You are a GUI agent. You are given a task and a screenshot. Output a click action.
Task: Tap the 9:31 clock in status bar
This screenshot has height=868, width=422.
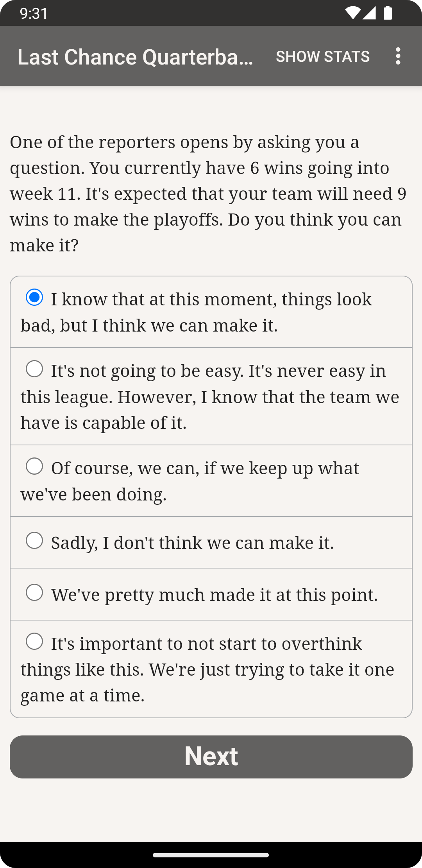(34, 13)
